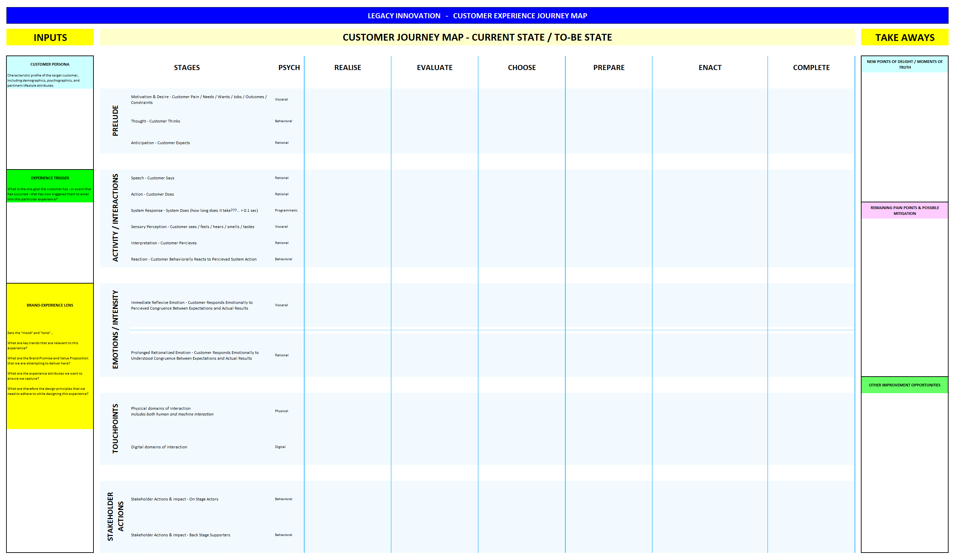Select the green Experience Trigger box

[x=50, y=186]
